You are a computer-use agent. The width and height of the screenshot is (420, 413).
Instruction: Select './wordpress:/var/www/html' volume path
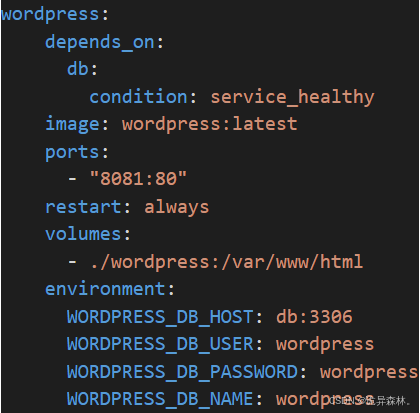point(226,262)
